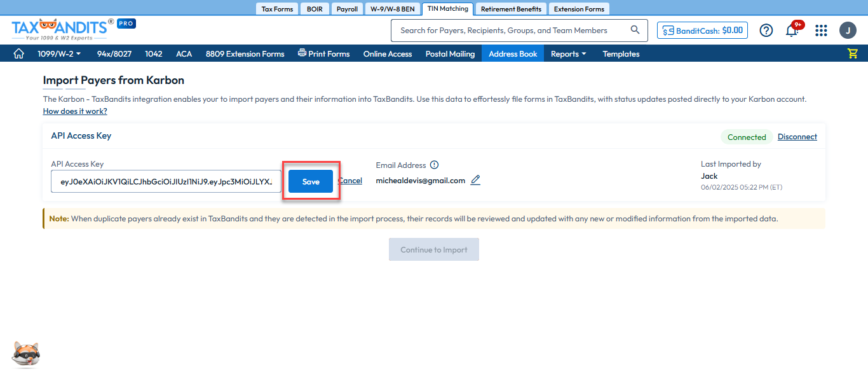Viewport: 868px width, 381px height.
Task: Open the user avatar J
Action: click(x=848, y=30)
